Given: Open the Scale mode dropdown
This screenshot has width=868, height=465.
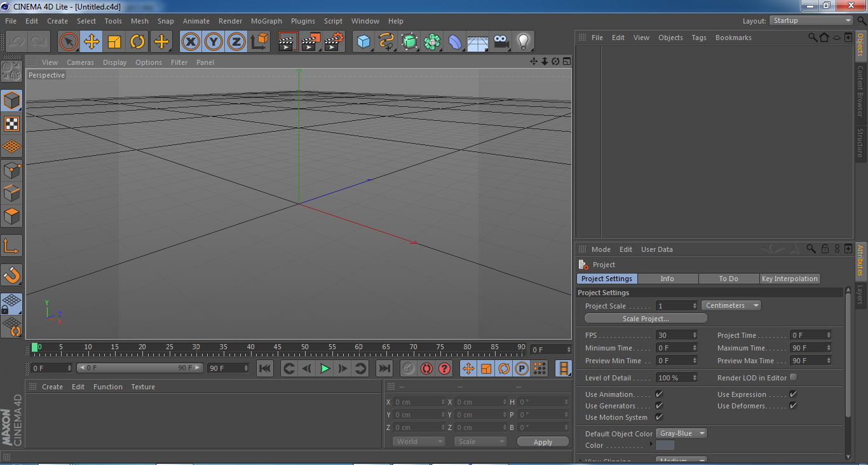Looking at the screenshot, I should [x=480, y=441].
